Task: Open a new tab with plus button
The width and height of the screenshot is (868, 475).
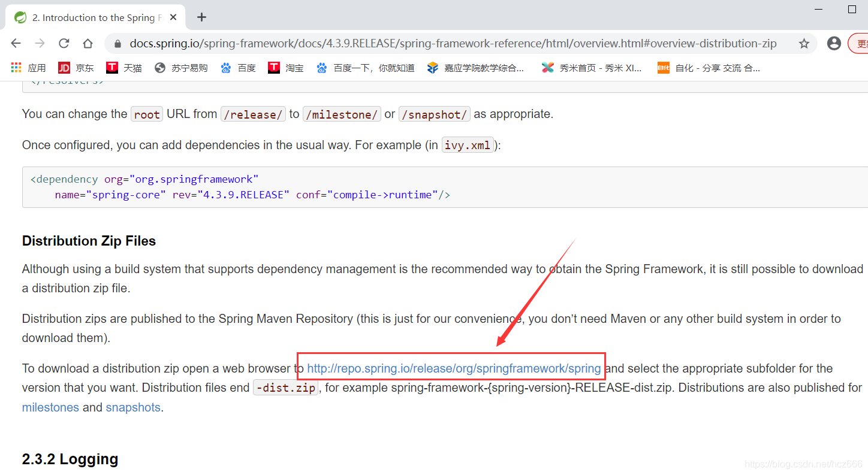Action: [x=201, y=17]
